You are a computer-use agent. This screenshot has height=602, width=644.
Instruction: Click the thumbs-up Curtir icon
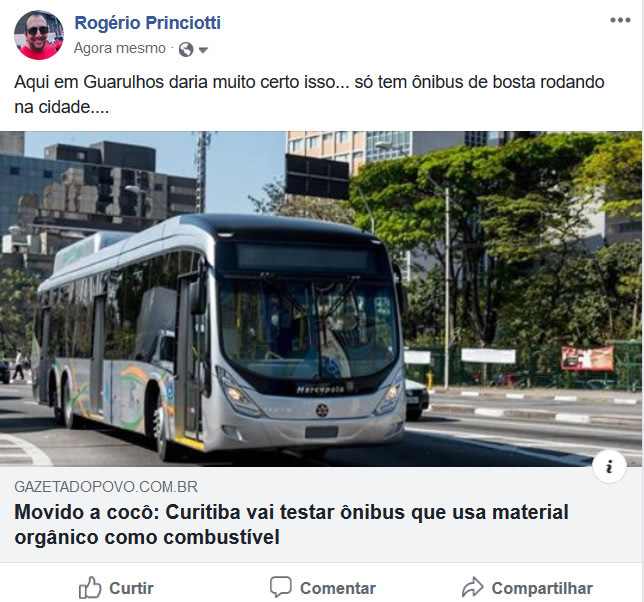coord(90,588)
